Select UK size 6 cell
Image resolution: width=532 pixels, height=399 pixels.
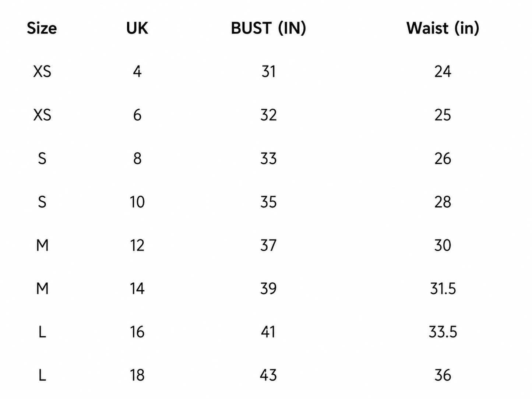click(137, 115)
